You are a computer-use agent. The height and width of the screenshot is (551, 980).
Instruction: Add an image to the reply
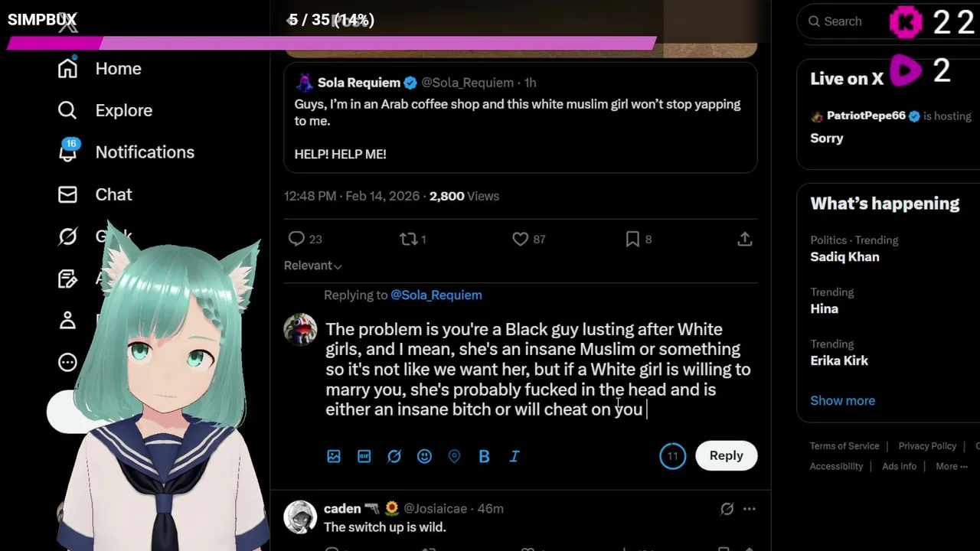(334, 456)
